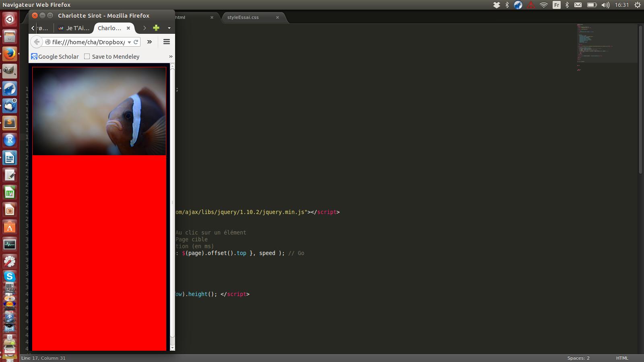
Task: Click the Sublime editor vertical scrollbar
Action: [640, 99]
